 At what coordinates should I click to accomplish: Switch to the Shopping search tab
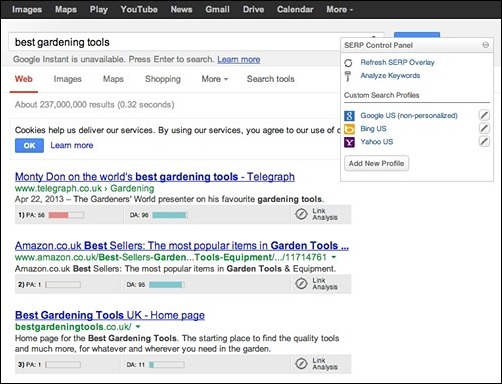click(163, 79)
